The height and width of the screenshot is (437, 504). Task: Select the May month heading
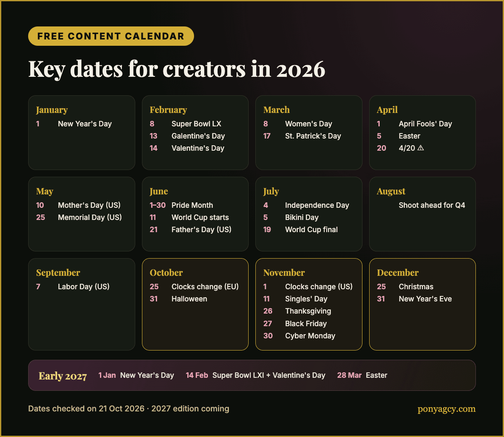pos(45,191)
